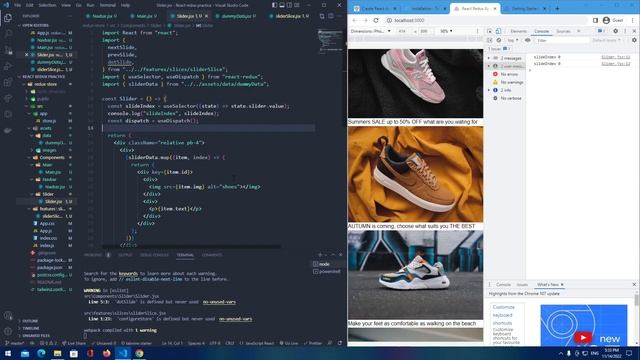640x360 pixels.
Task: Go back in Chrome browser
Action: (354, 20)
